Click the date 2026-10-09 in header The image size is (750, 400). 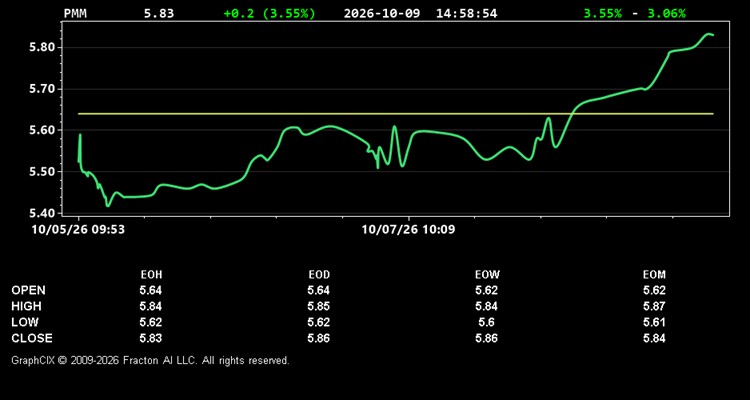[x=382, y=13]
